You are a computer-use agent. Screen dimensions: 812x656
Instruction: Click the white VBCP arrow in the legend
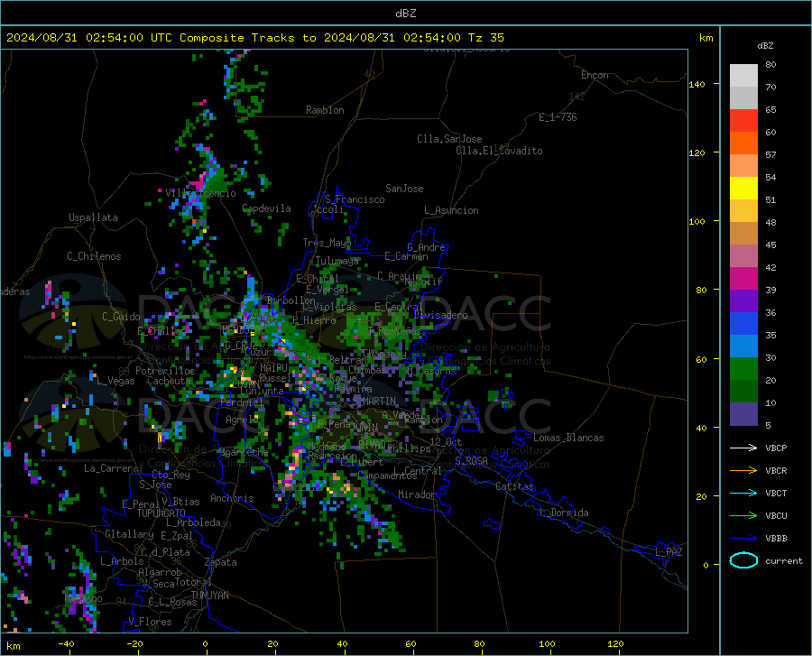click(743, 448)
